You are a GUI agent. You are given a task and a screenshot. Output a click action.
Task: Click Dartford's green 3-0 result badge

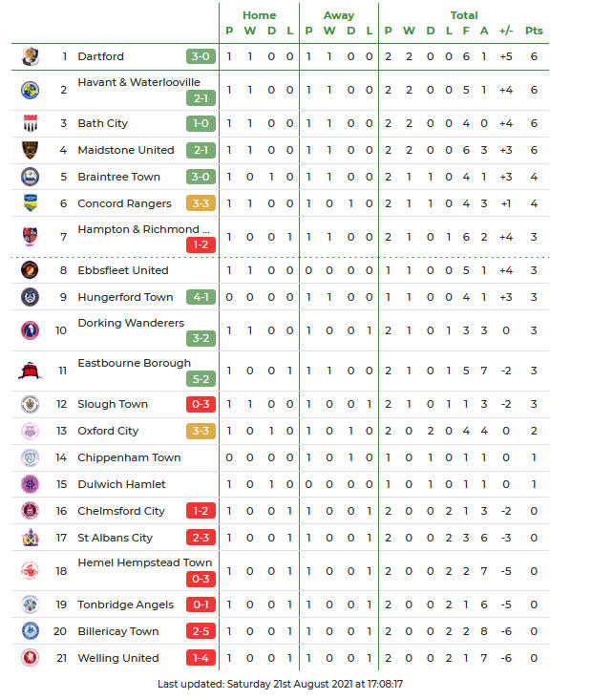pos(201,56)
